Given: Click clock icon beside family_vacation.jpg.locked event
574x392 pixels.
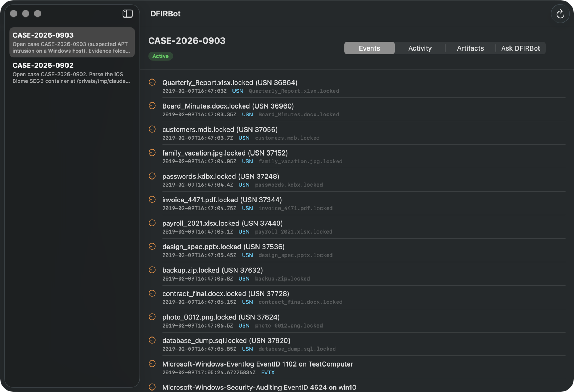Looking at the screenshot, I should 152,153.
